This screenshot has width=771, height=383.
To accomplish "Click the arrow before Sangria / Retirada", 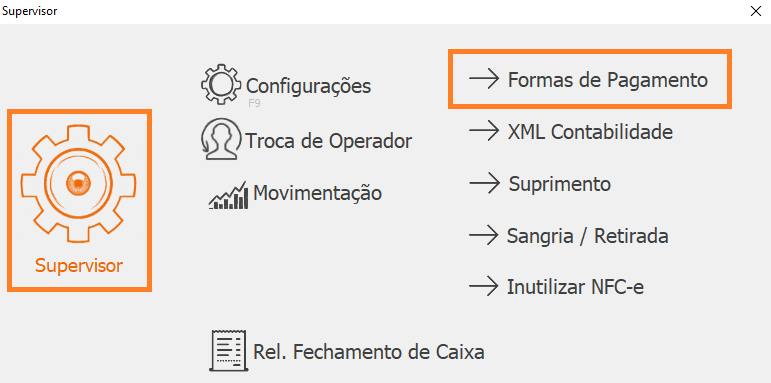I will pos(484,236).
